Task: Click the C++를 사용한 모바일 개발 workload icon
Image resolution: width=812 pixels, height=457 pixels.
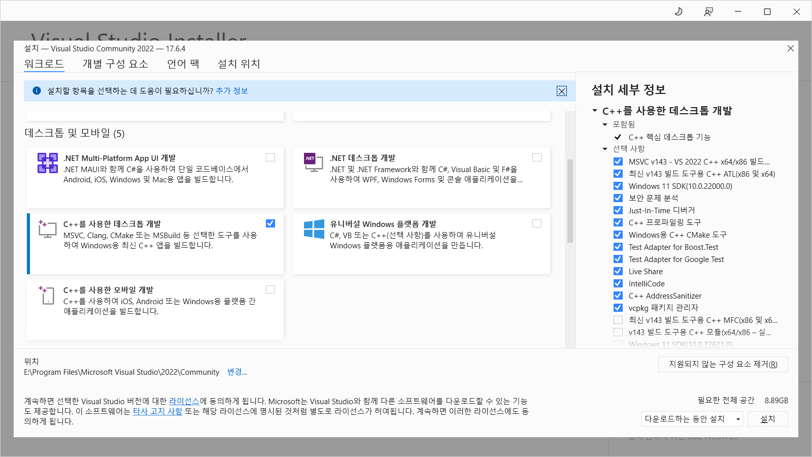Action: coord(47,295)
